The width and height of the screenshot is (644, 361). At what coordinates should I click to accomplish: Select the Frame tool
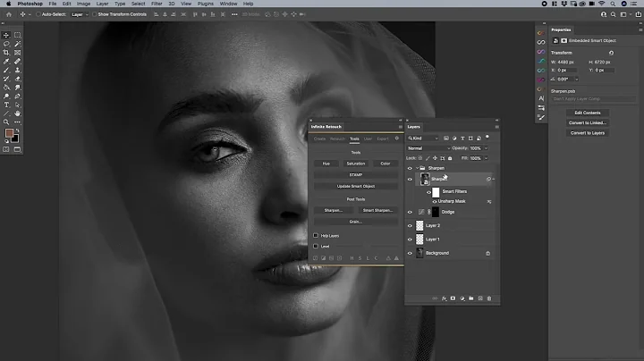[17, 53]
